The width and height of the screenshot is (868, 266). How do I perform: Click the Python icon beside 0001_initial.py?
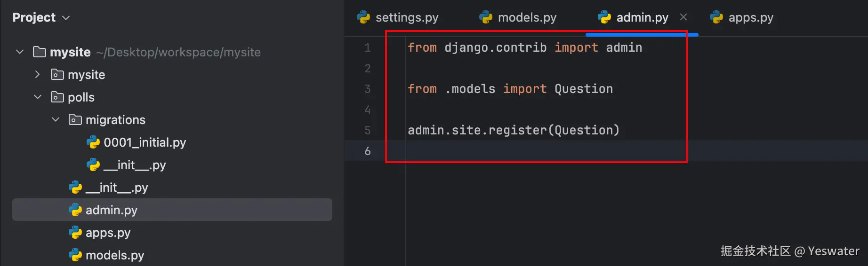tap(93, 142)
